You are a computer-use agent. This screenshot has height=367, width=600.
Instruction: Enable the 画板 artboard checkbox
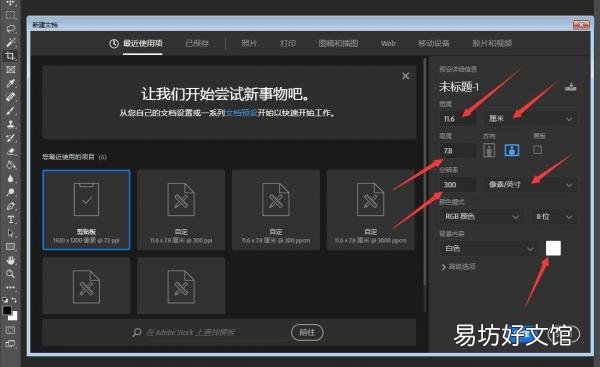point(537,150)
